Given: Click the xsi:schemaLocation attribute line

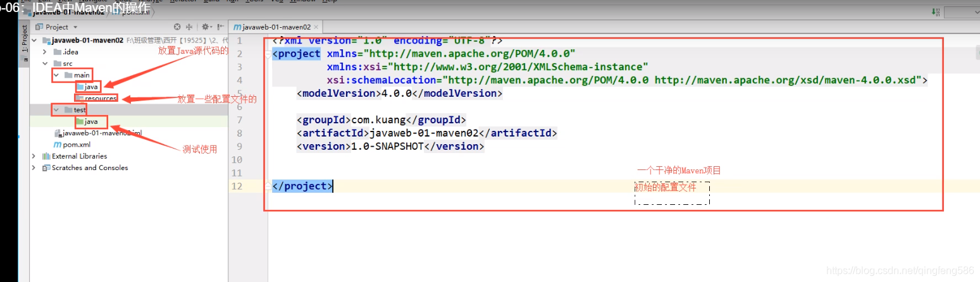Looking at the screenshot, I should (x=627, y=80).
